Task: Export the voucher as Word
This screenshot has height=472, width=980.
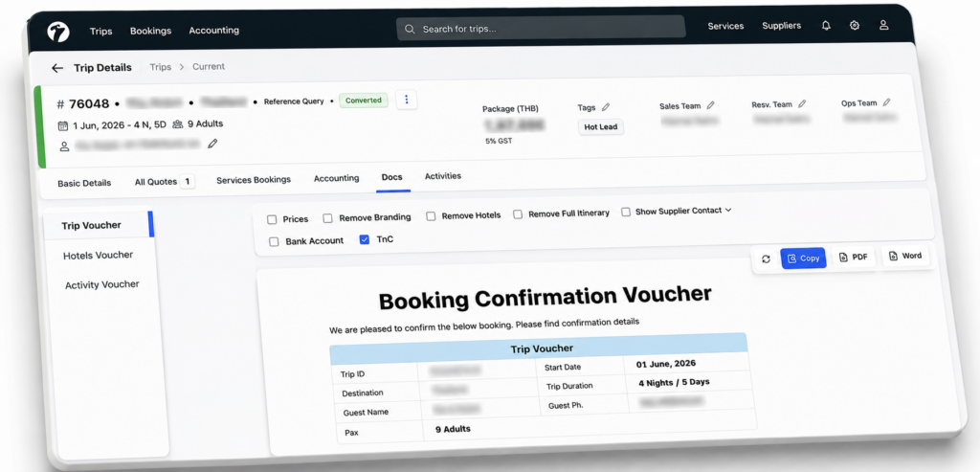Action: pos(905,256)
